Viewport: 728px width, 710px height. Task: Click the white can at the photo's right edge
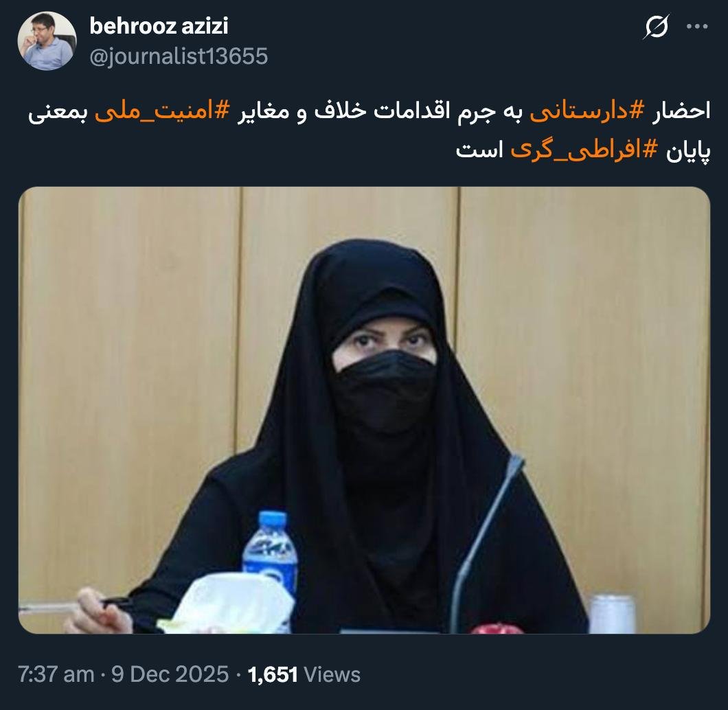pyautogui.click(x=612, y=614)
